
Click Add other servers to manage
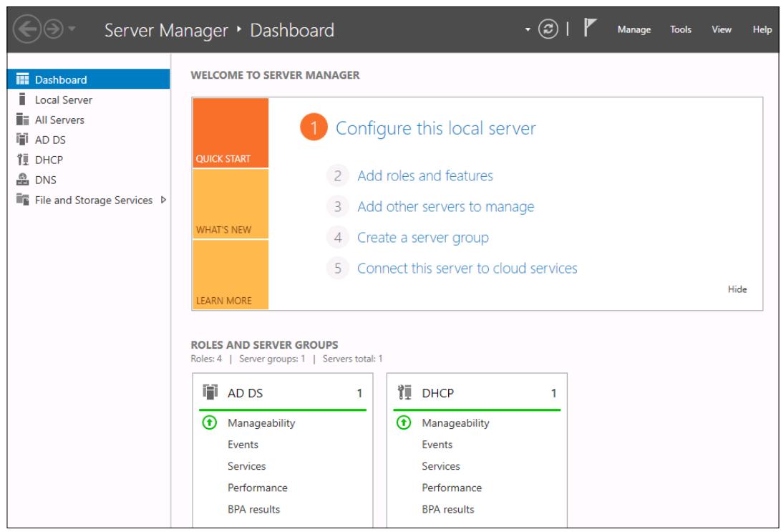pos(445,207)
